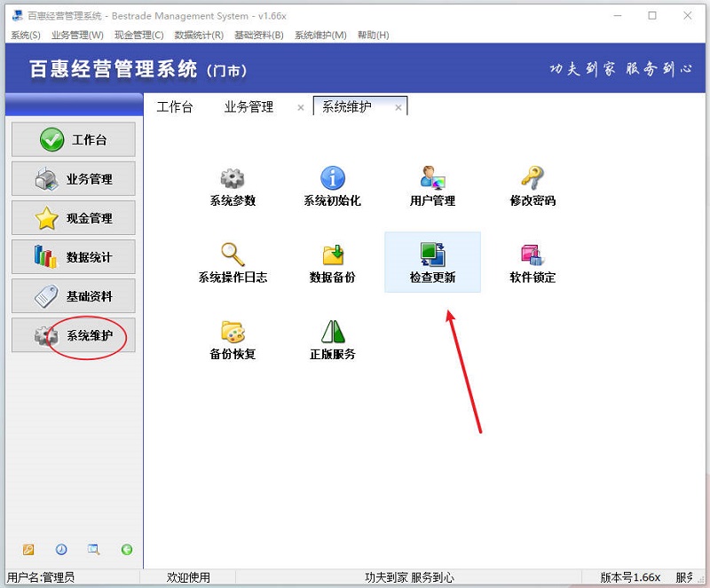This screenshot has height=588, width=710.
Task: Close the 系统维护 tab with its x
Action: click(x=397, y=106)
